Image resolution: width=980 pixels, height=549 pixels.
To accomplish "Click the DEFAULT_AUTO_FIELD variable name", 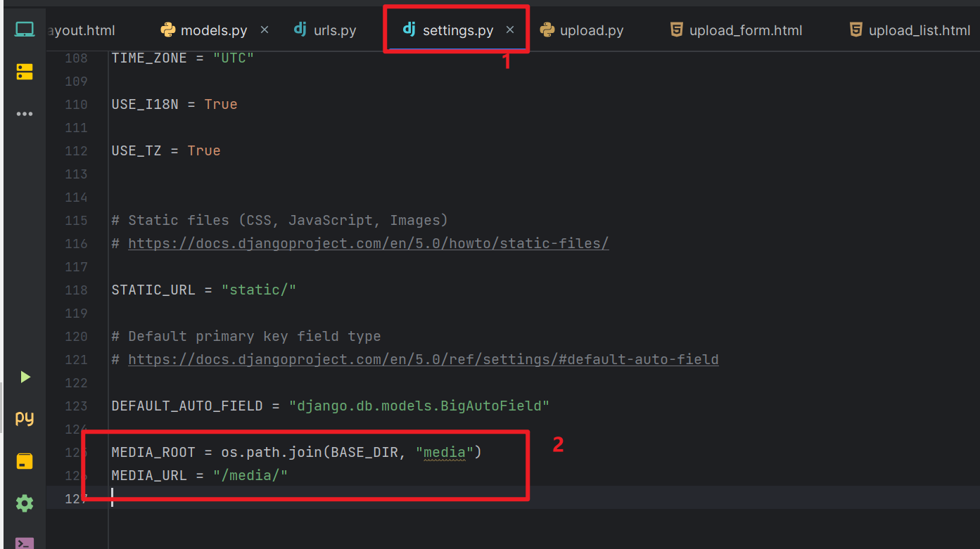I will click(x=187, y=406).
